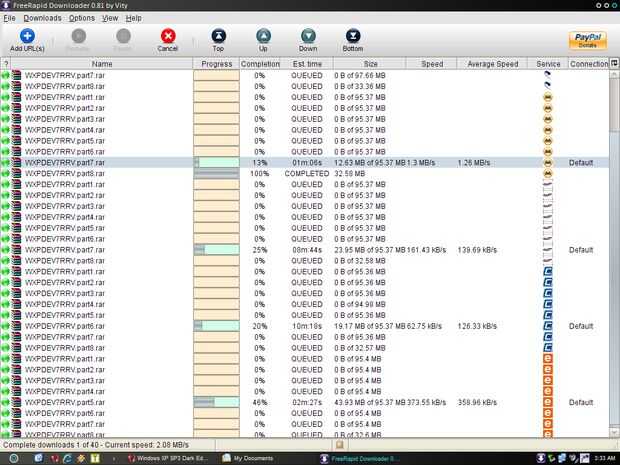Click the progress bar of the 46% row

click(216, 403)
